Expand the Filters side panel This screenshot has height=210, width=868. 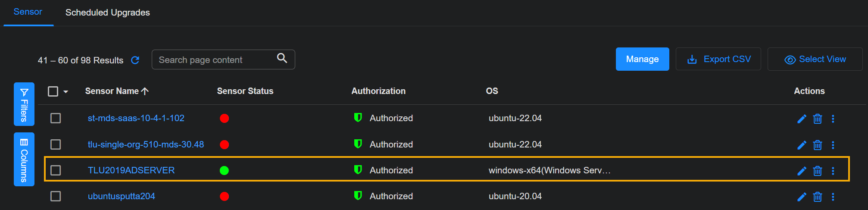[24, 104]
